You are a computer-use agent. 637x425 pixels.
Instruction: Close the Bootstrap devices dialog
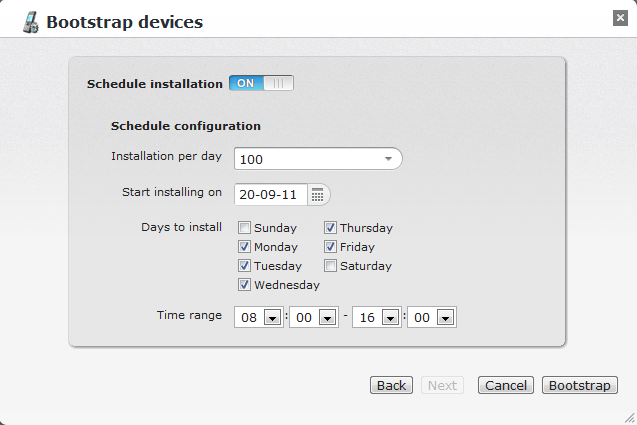620,17
